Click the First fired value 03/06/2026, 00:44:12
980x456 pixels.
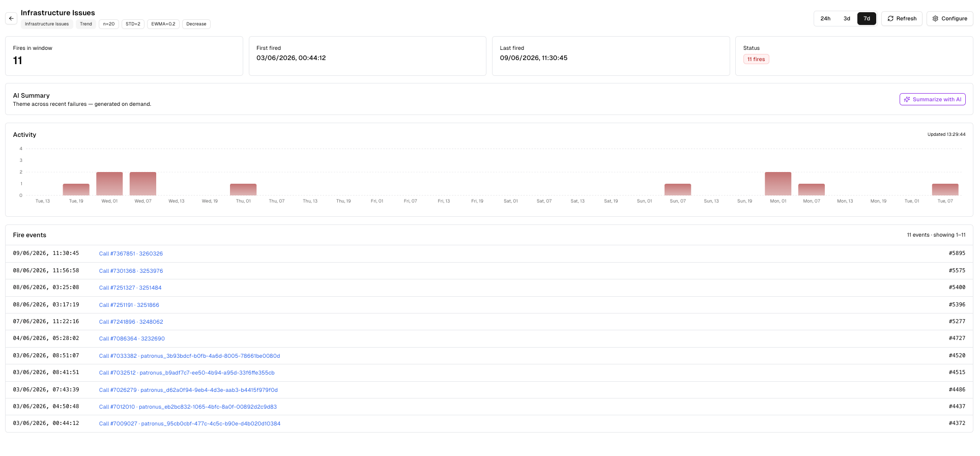291,58
